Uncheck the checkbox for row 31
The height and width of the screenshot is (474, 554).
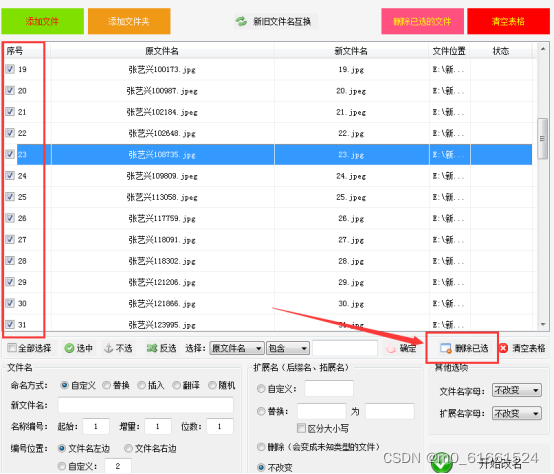point(10,324)
